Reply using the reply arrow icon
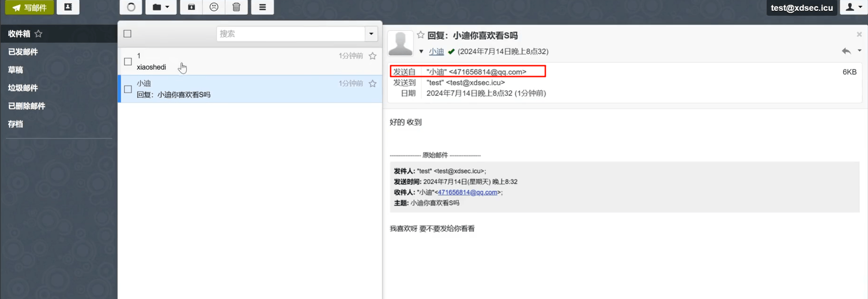Image resolution: width=868 pixels, height=299 pixels. [x=846, y=51]
